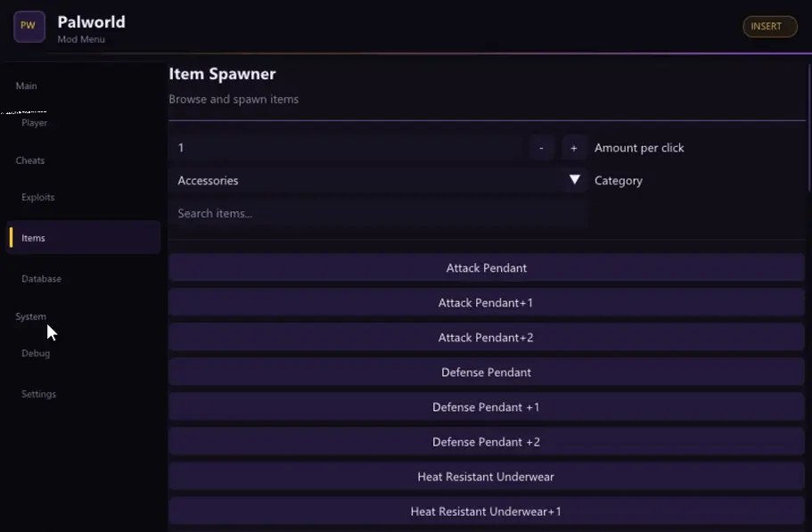Click the Category label
Viewport: 812px width, 532px height.
click(619, 181)
